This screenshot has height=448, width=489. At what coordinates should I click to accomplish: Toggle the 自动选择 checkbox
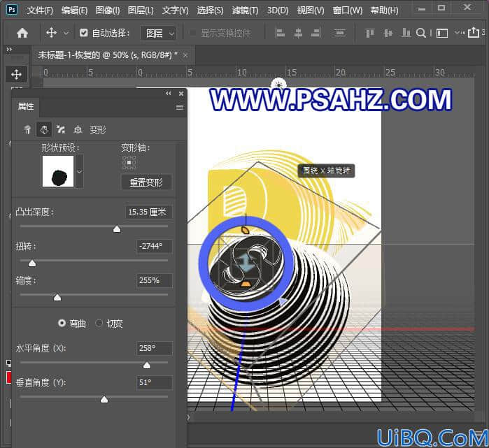click(x=83, y=32)
